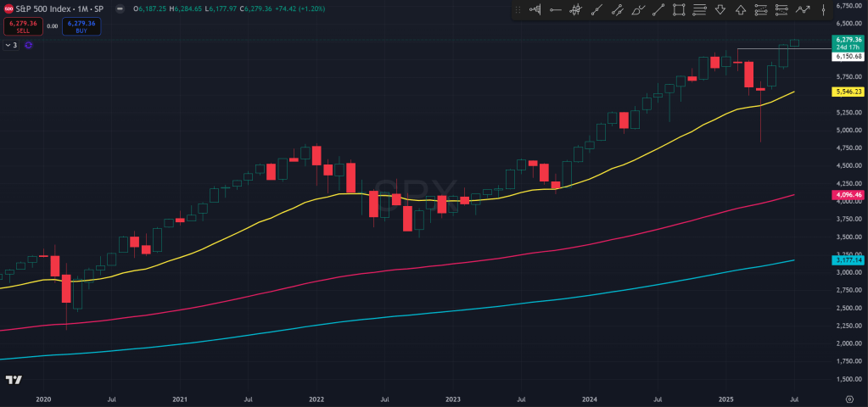The height and width of the screenshot is (407, 868).
Task: Select the rectangle drawing tool
Action: point(679,10)
